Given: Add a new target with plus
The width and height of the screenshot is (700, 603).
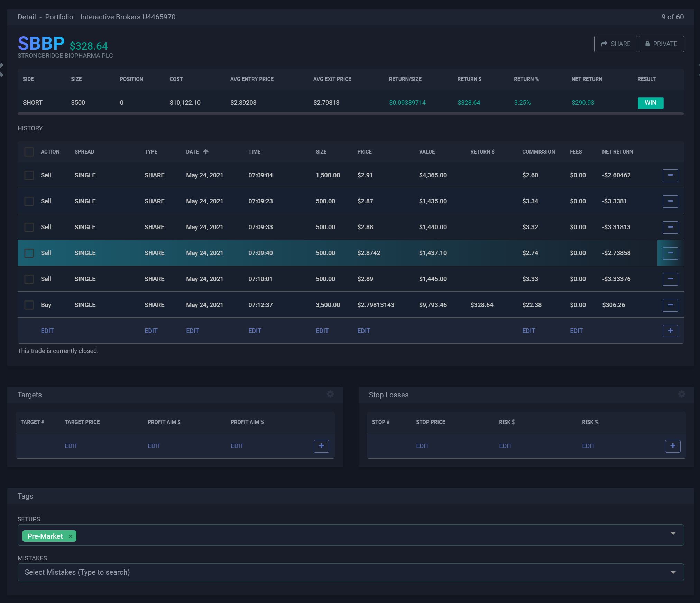Looking at the screenshot, I should tap(321, 446).
